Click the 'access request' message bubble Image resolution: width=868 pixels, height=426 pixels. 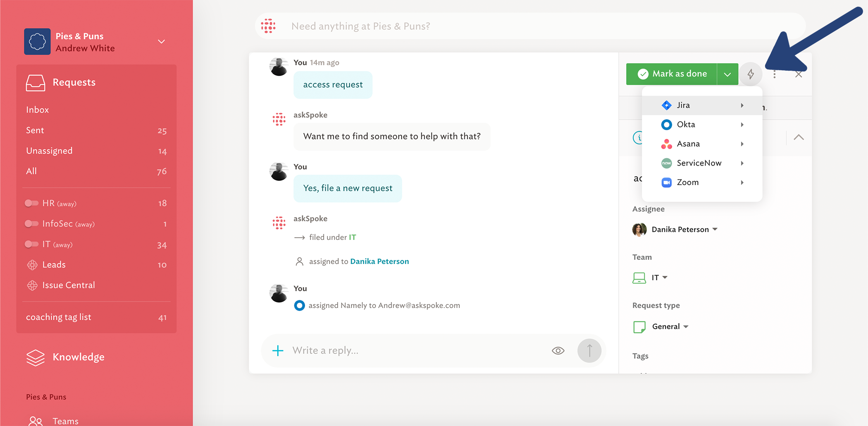[333, 85]
